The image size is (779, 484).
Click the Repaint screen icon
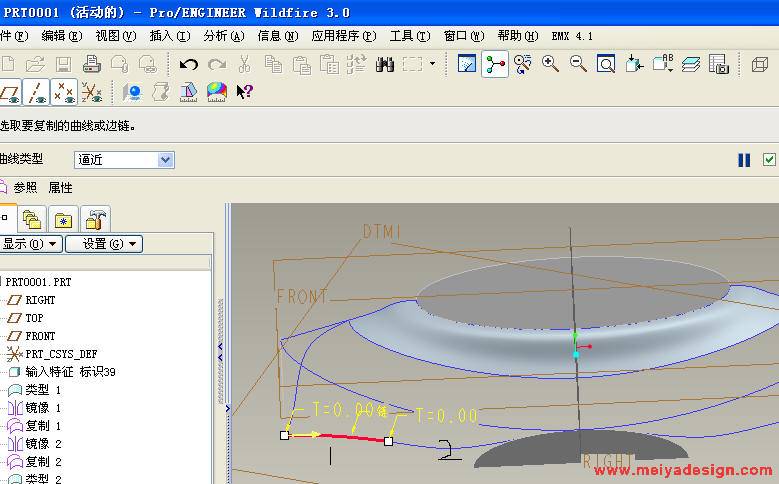pos(467,64)
